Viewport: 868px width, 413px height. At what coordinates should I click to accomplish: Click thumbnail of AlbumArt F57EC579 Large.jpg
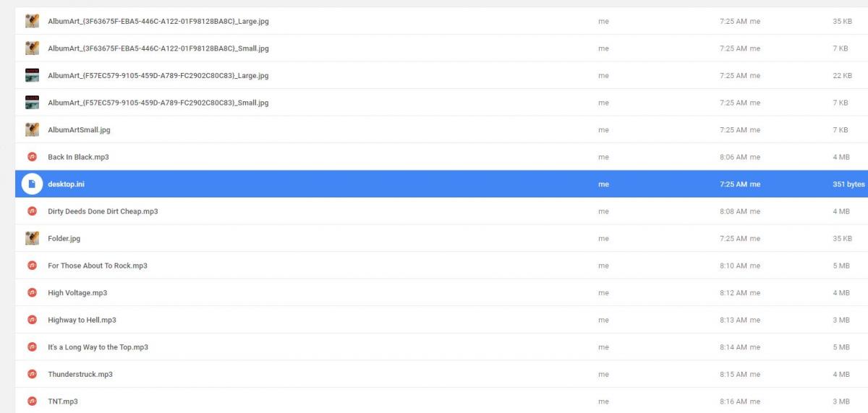32,75
